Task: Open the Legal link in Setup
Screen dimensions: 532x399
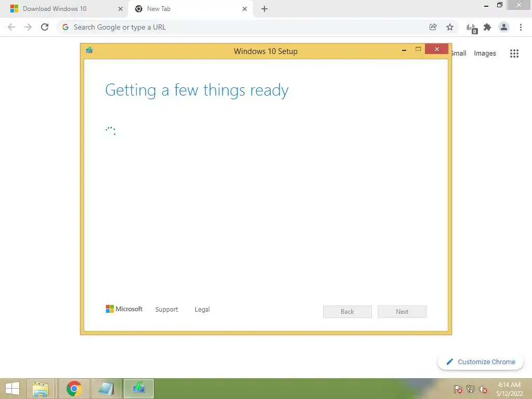Action: point(202,310)
